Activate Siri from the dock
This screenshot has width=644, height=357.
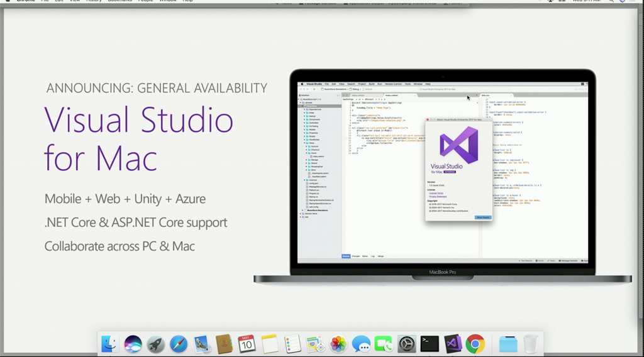pos(133,344)
